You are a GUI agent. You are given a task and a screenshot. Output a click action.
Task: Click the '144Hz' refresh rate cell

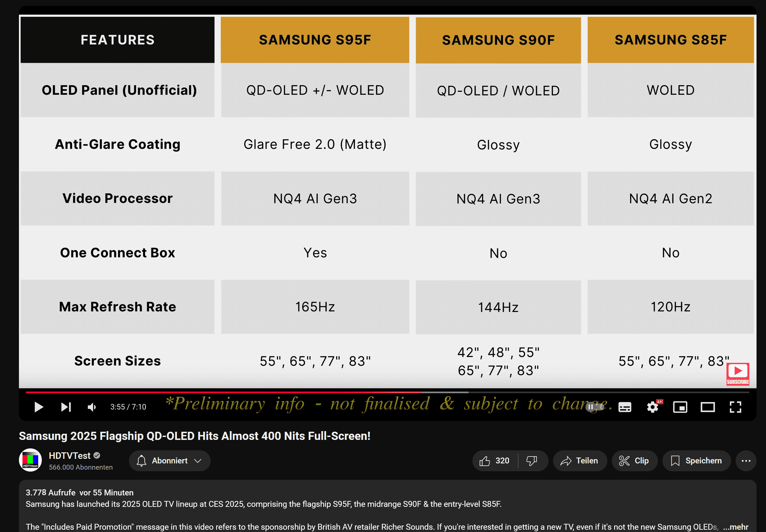pyautogui.click(x=498, y=307)
